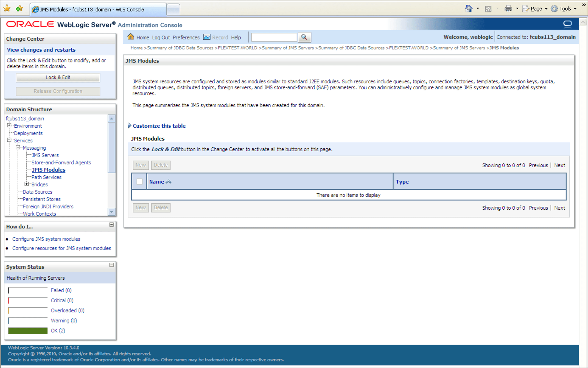Sort table by Name column arrow
This screenshot has width=588, height=368.
(x=168, y=182)
